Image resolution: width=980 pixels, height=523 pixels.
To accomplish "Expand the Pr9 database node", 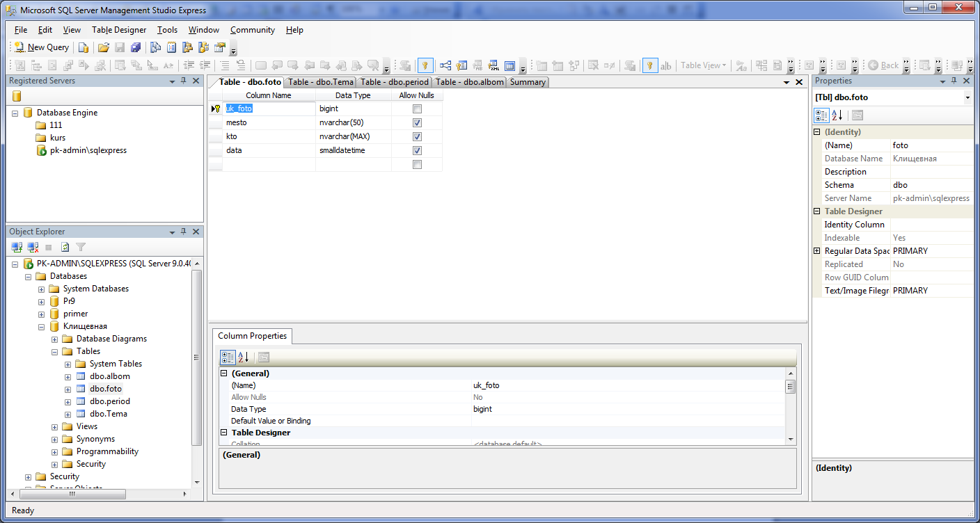I will click(42, 301).
